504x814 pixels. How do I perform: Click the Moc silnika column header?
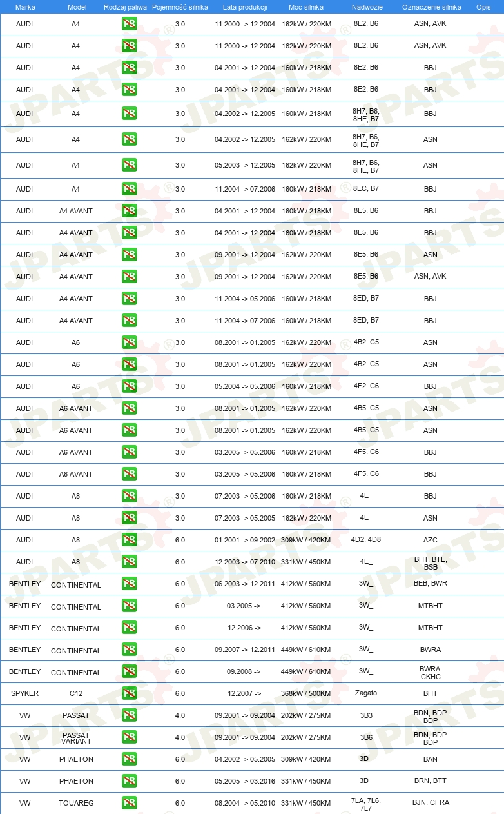coord(306,7)
